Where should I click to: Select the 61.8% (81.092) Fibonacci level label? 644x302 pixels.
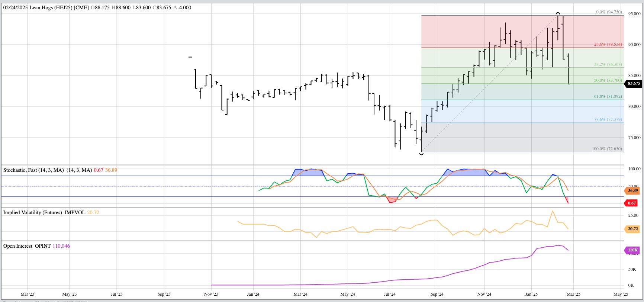pyautogui.click(x=608, y=96)
